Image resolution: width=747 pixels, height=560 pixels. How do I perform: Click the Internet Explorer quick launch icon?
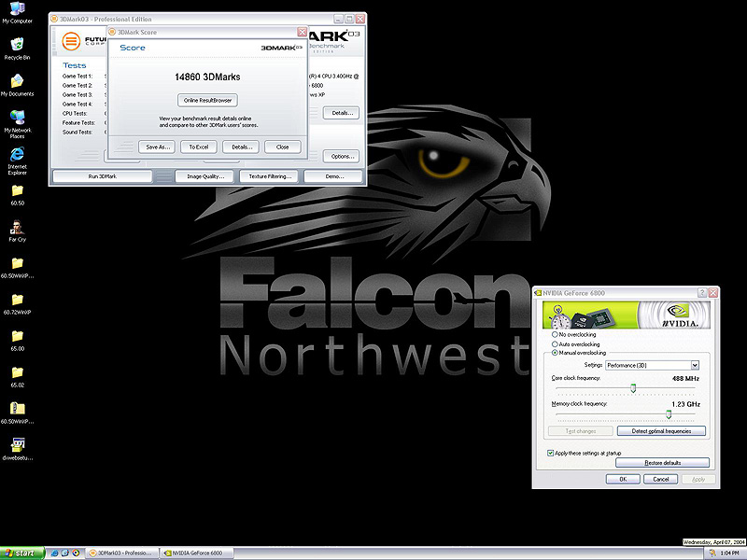(x=54, y=553)
